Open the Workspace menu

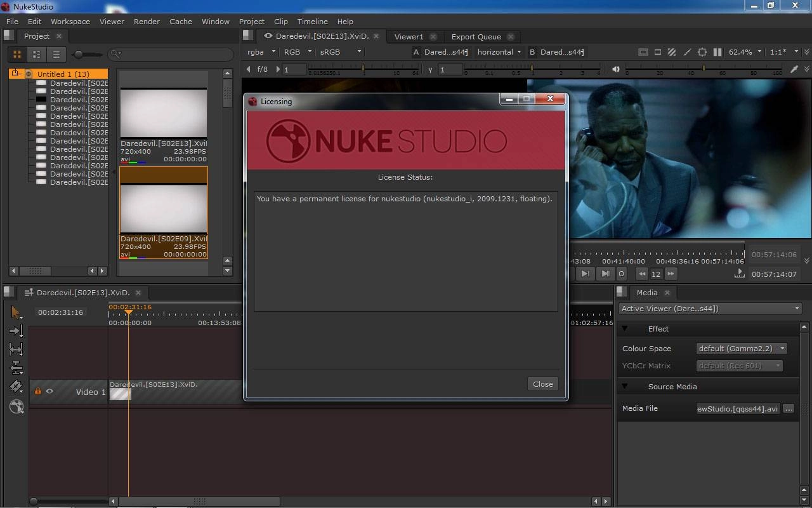tap(70, 21)
